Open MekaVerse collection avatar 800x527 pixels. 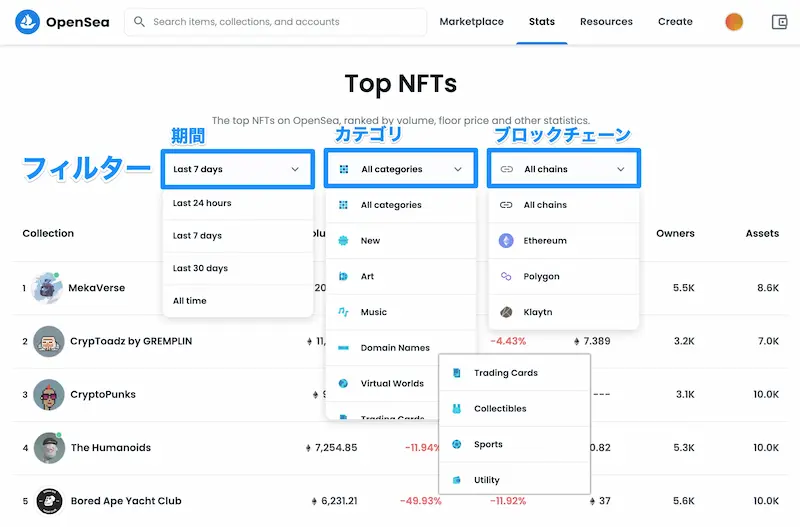pyautogui.click(x=47, y=288)
